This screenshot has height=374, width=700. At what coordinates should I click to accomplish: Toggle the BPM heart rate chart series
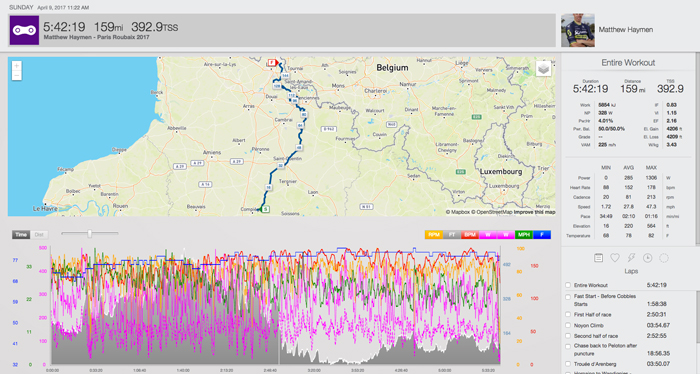[470, 235]
